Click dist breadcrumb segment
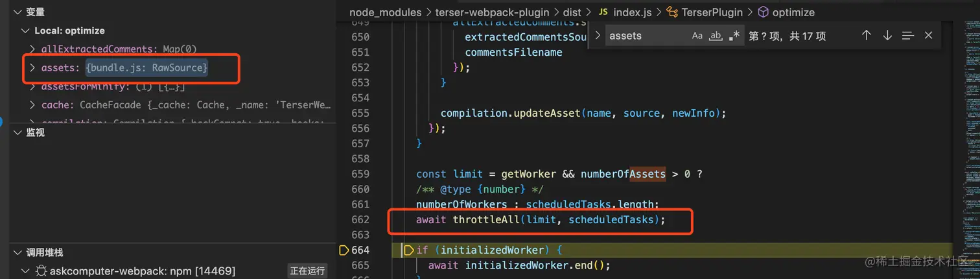The image size is (980, 279). pos(572,12)
